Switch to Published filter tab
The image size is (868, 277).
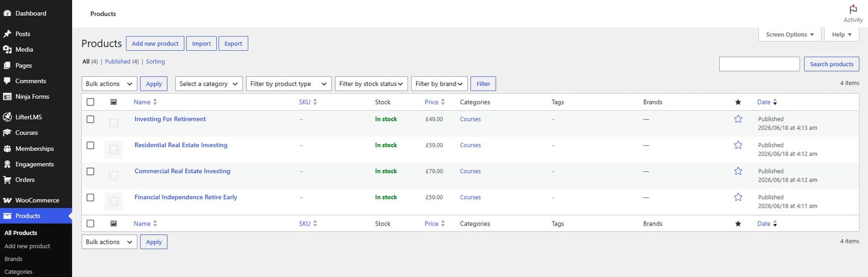pyautogui.click(x=117, y=61)
